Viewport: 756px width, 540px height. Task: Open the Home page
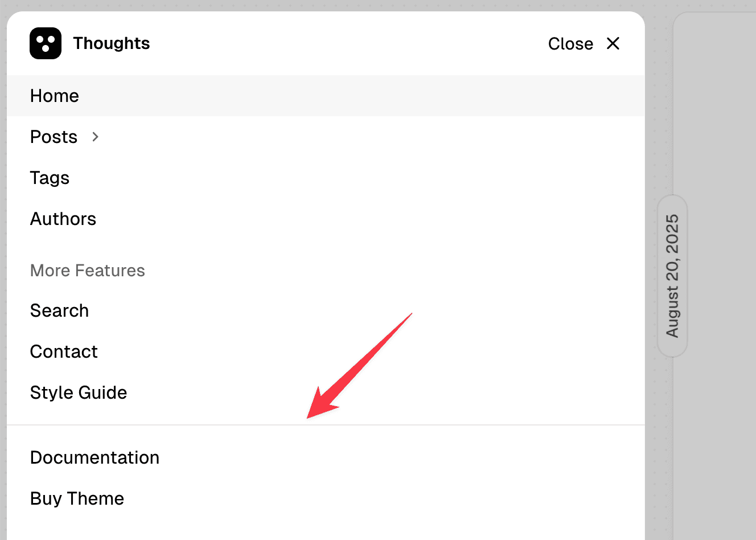tap(54, 96)
